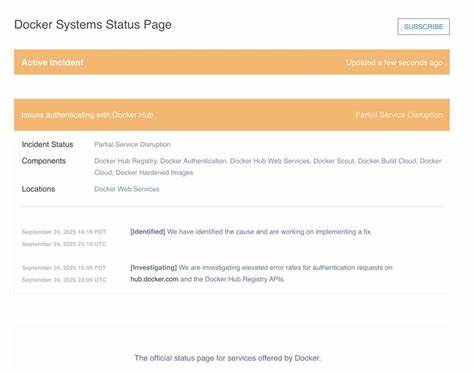The width and height of the screenshot is (474, 372).
Task: Click the Identified update PDT timestamp
Action: pos(64,232)
